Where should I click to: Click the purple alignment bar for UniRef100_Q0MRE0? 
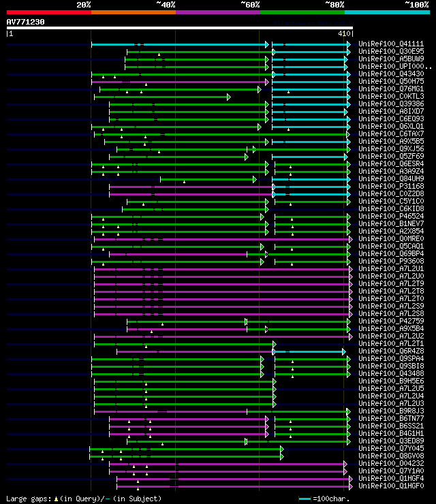click(x=223, y=240)
